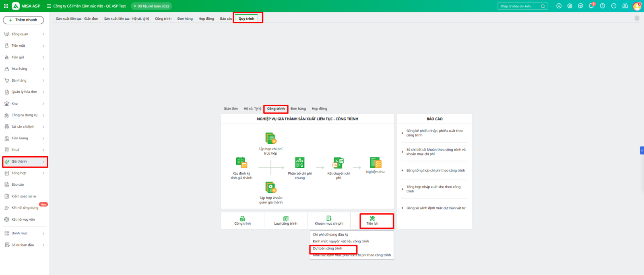
Task: Click the settings gear in the top bar
Action: coord(570,6)
